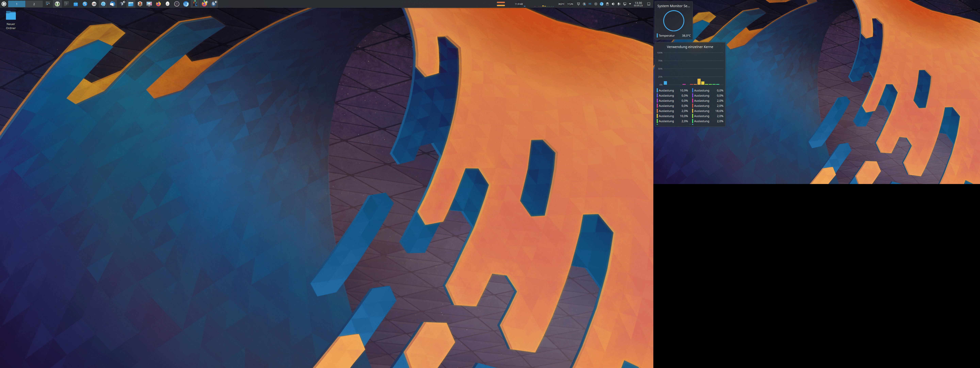This screenshot has height=368, width=980.
Task: Open notifications bell in system tray
Action: point(579,4)
